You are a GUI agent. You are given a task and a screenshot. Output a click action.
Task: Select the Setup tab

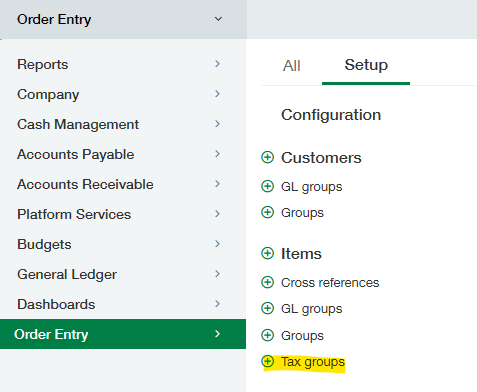[366, 65]
